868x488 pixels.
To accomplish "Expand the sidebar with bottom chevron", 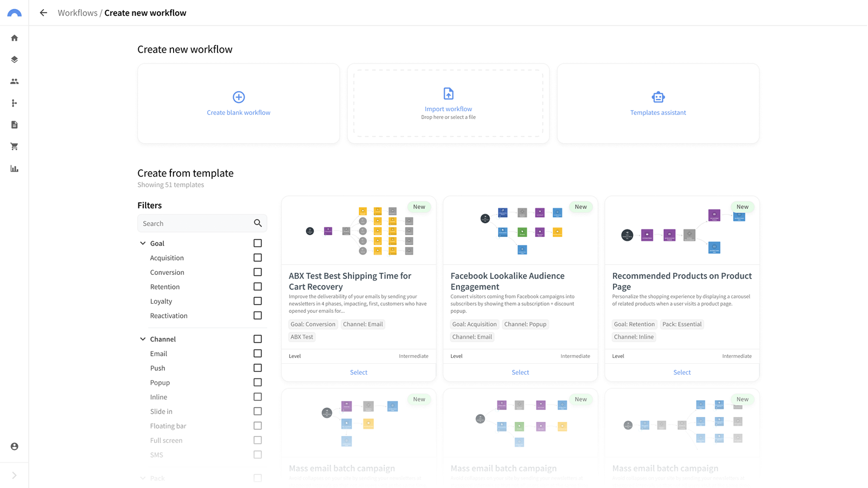I will point(15,476).
